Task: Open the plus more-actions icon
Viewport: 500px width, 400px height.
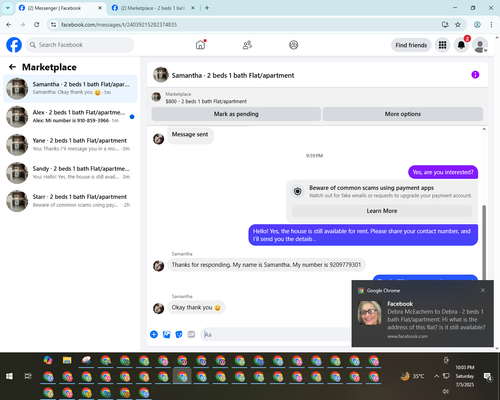Action: click(x=154, y=334)
